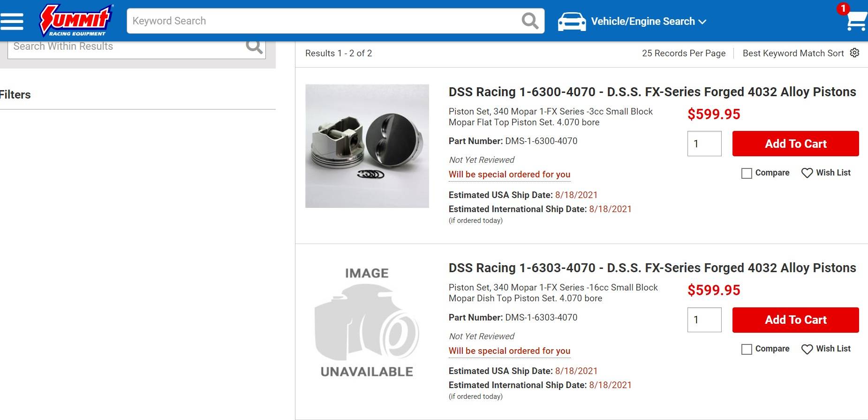
Task: Add DSS Racing 1-6300-4070 to cart
Action: (x=796, y=144)
